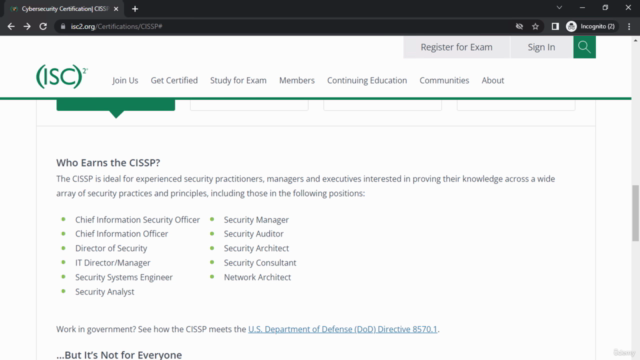Open the About menu
The width and height of the screenshot is (640, 360).
(x=493, y=80)
